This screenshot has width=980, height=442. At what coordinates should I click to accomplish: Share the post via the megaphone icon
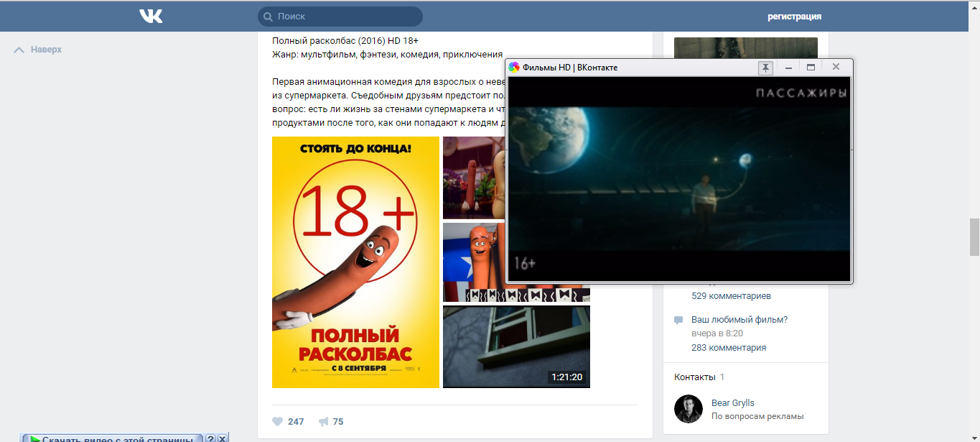(324, 422)
